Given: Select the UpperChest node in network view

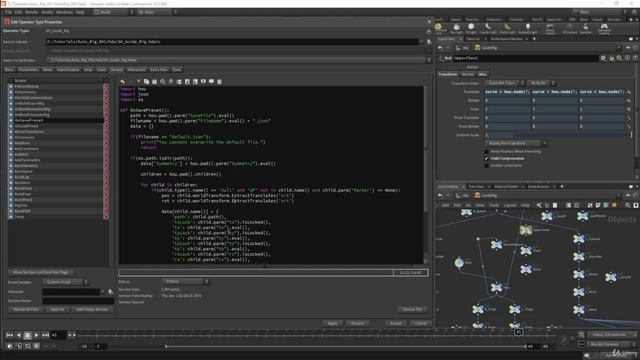Looking at the screenshot, I should click(x=526, y=231).
